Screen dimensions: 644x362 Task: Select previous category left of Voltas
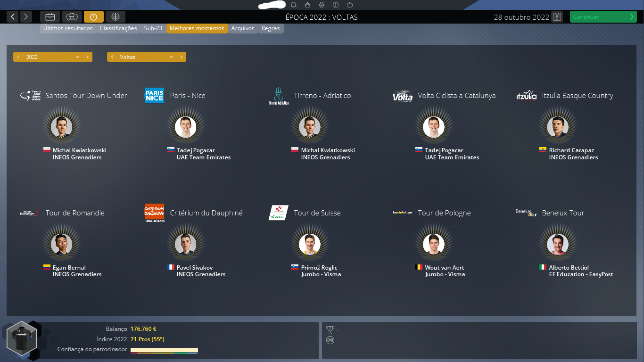point(112,57)
